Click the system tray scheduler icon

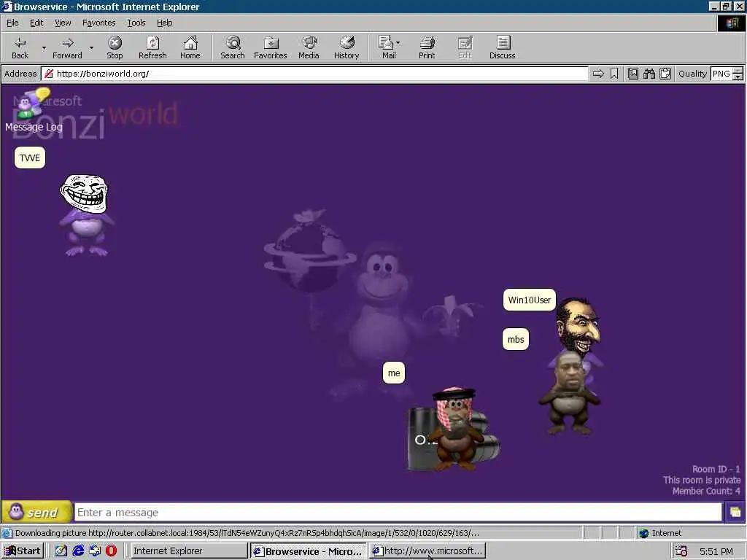pos(681,551)
